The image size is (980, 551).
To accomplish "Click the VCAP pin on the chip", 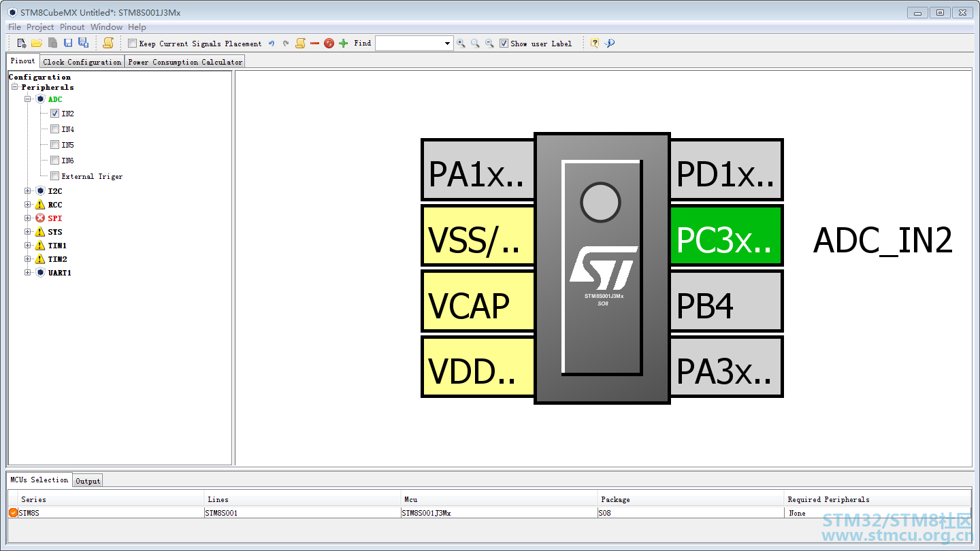I will click(x=478, y=301).
